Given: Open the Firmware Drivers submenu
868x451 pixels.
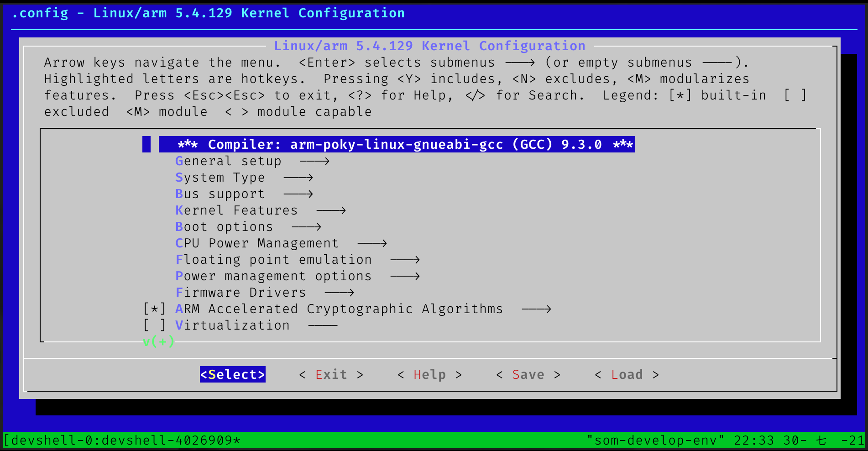Looking at the screenshot, I should tap(265, 293).
